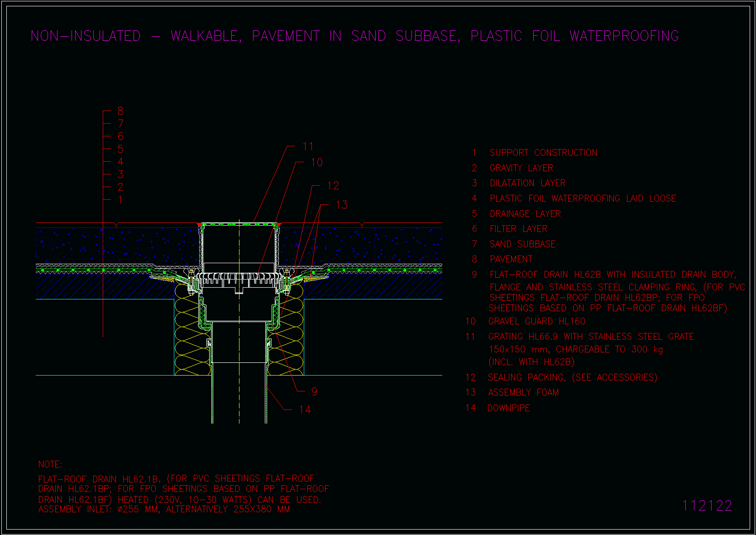Click layer marker '3' on the vertical scale

click(120, 174)
